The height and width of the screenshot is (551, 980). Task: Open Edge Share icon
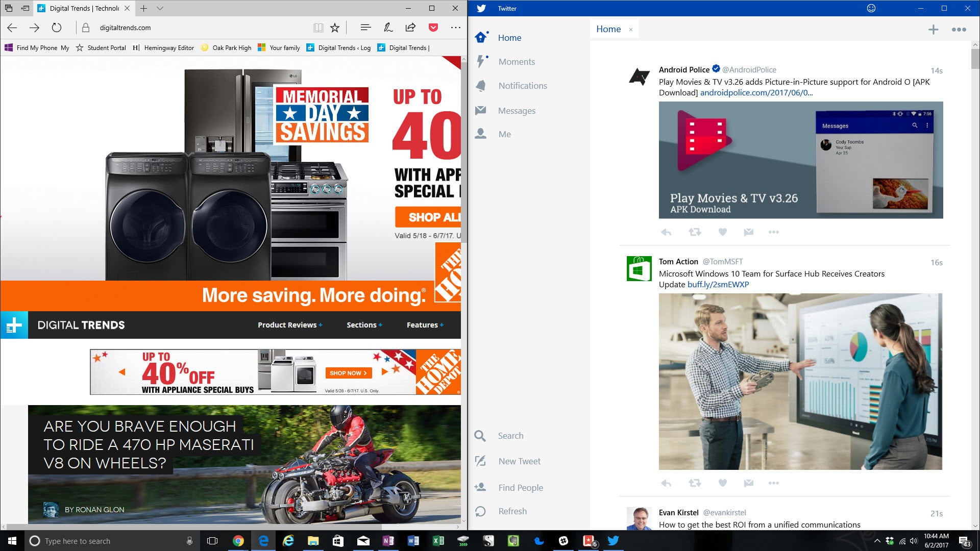point(410,28)
